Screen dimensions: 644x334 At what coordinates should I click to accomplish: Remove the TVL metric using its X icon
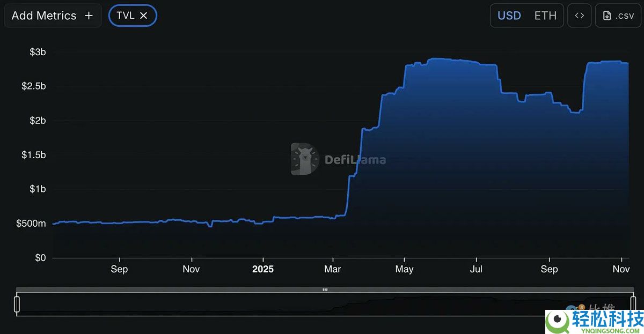143,16
